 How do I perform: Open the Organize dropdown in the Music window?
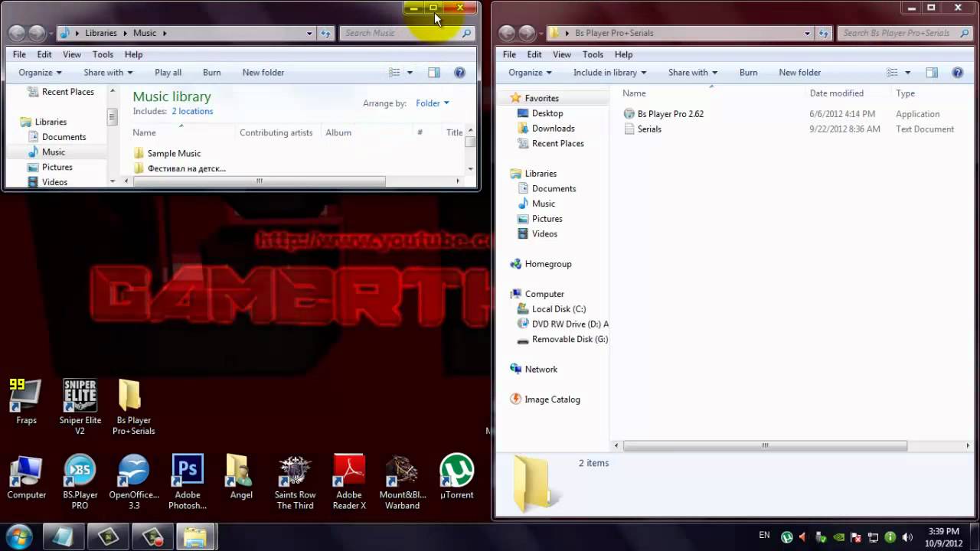tap(41, 73)
